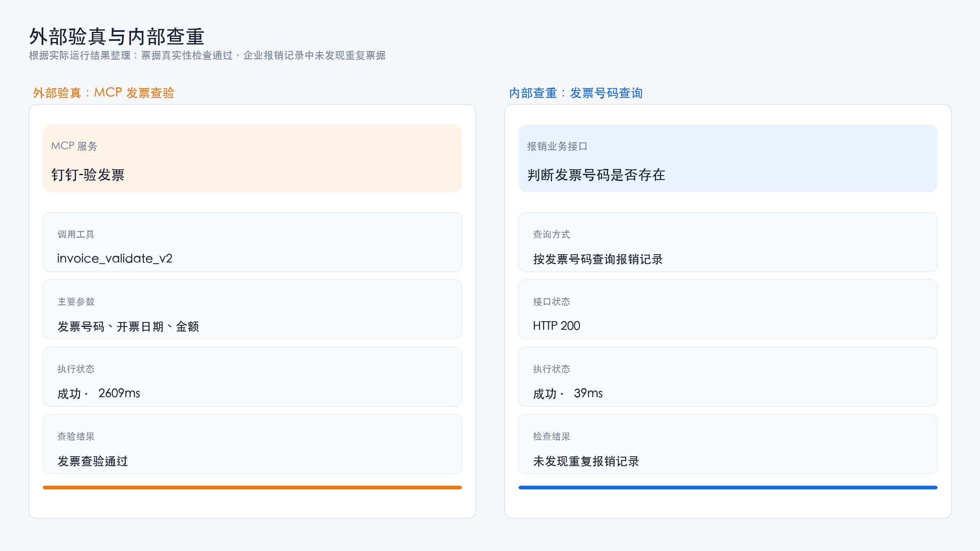Click the 查验结果 label
The width and height of the screenshot is (980, 551).
point(76,436)
